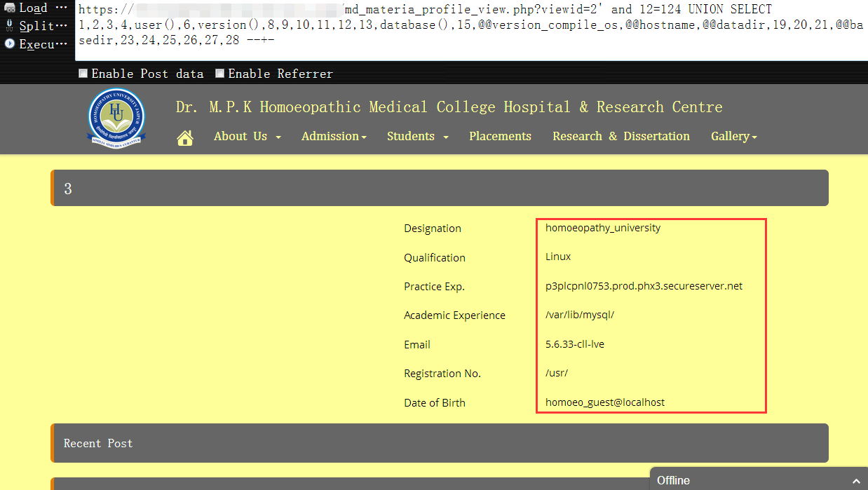Click the Registration No. label
The image size is (868, 490).
(x=442, y=374)
